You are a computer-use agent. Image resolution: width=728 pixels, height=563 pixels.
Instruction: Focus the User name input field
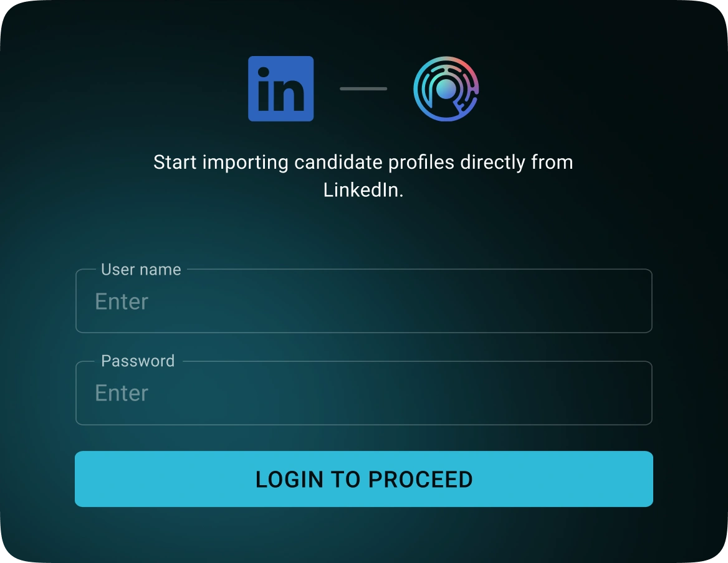(364, 301)
